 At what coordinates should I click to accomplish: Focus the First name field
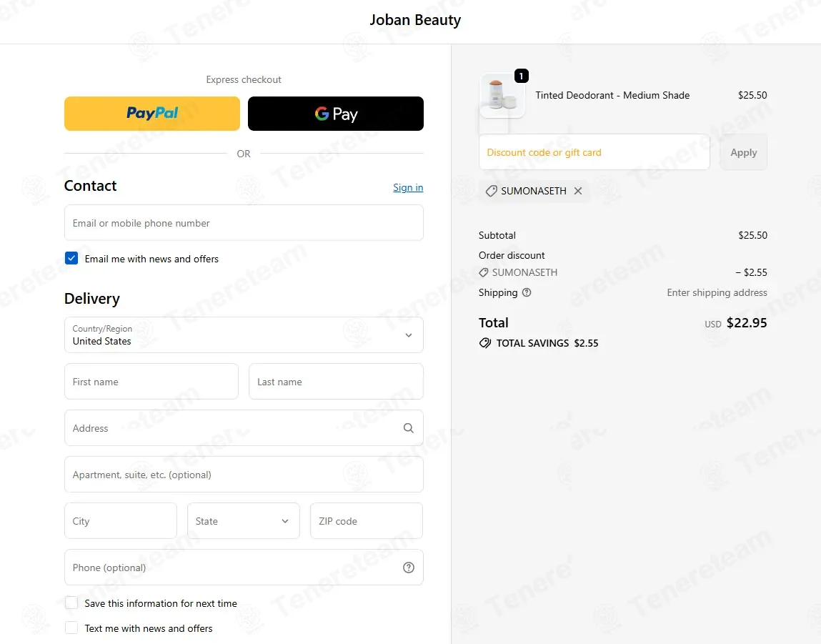coord(151,382)
